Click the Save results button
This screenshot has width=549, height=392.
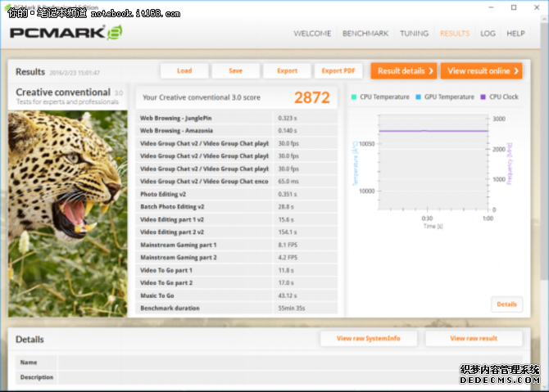pyautogui.click(x=236, y=70)
